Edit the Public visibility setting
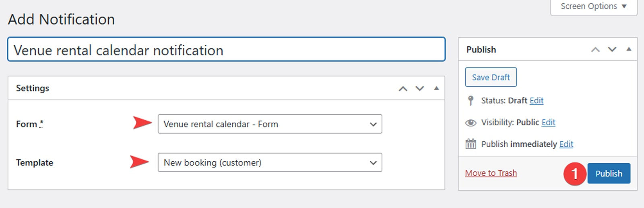 548,123
